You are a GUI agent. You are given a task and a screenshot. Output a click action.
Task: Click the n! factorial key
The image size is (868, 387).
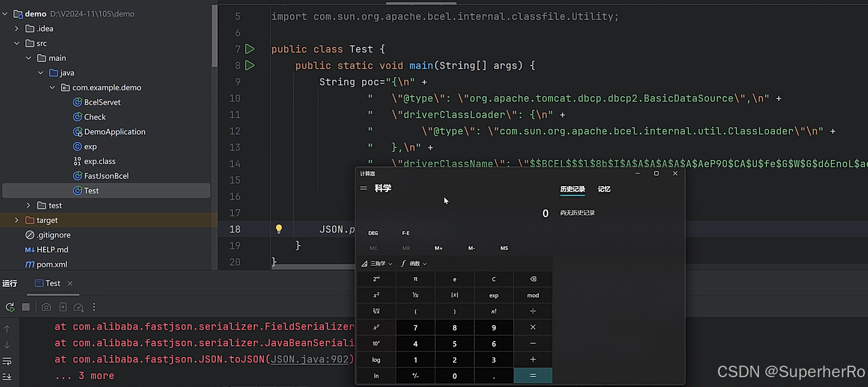click(x=494, y=311)
